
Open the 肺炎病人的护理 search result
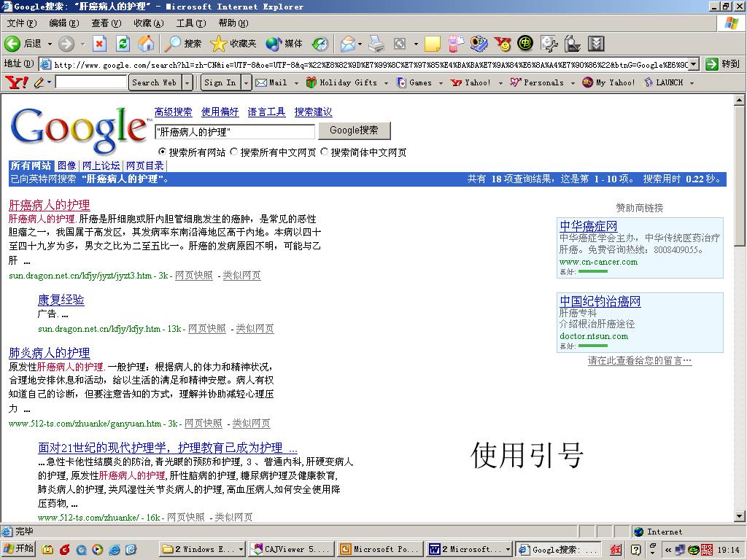(50, 353)
